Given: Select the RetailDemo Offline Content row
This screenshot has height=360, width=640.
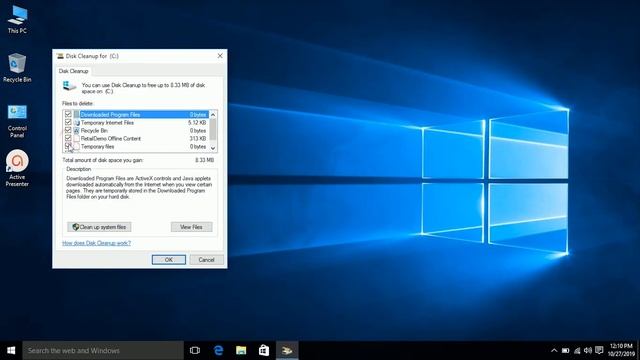Looking at the screenshot, I should [136, 138].
